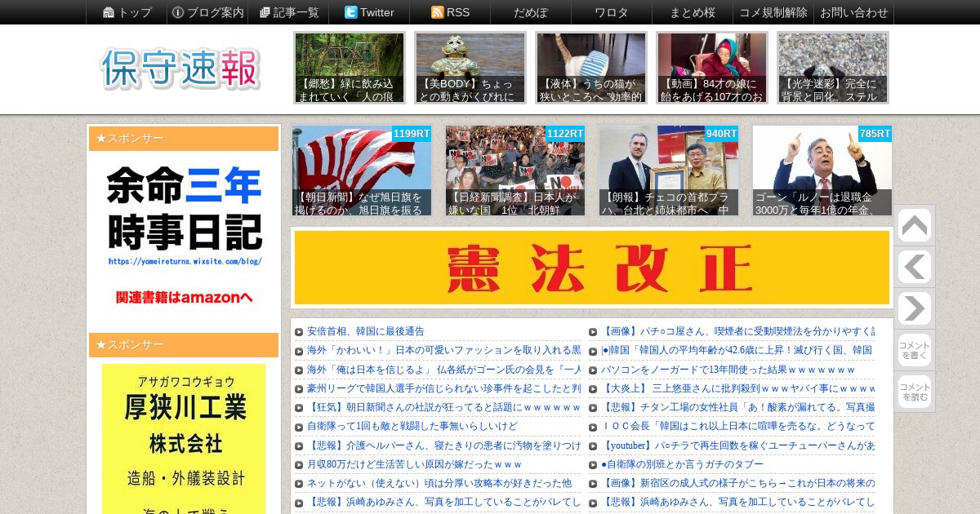Open the 1122RT 日経新聞調査 article card
Viewport: 980px width, 514px height.
515,171
